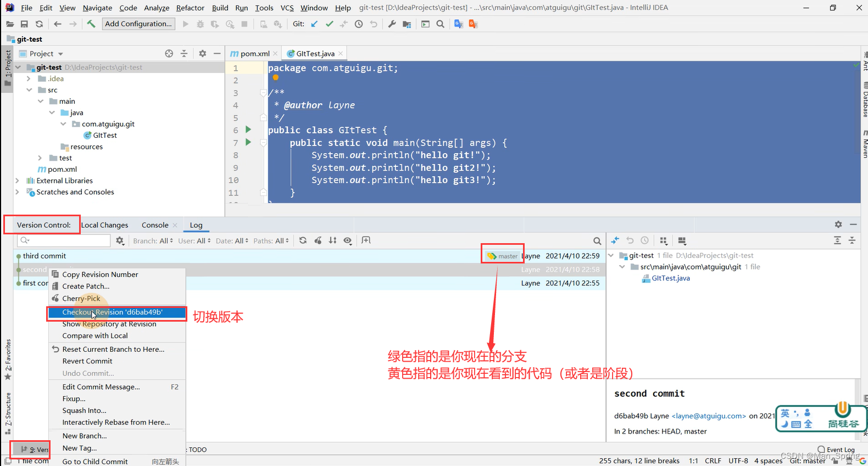Open new log tab icon

(366, 240)
